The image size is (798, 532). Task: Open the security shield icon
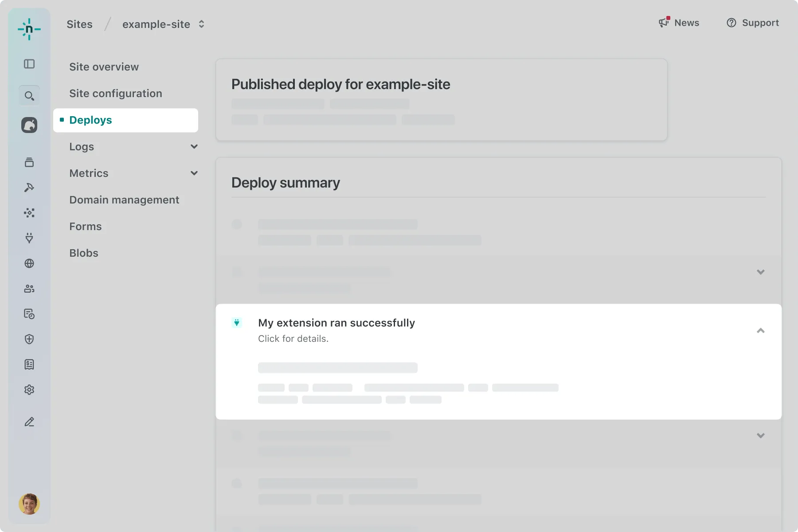coord(29,339)
